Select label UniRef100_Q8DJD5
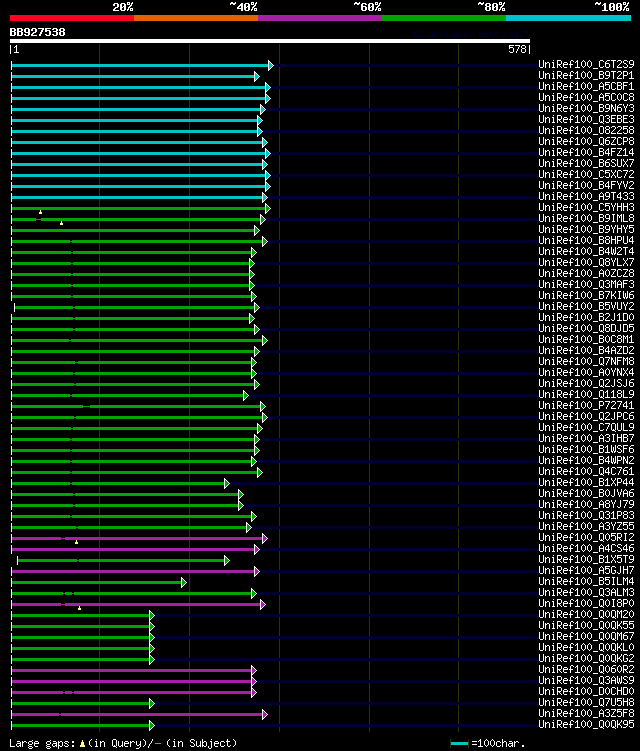The height and width of the screenshot is (751, 640). pyautogui.click(x=586, y=329)
